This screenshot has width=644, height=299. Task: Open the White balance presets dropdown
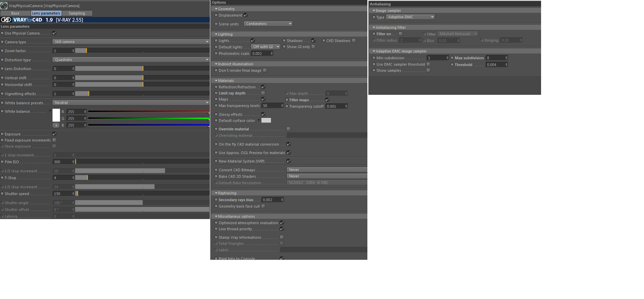pos(131,103)
